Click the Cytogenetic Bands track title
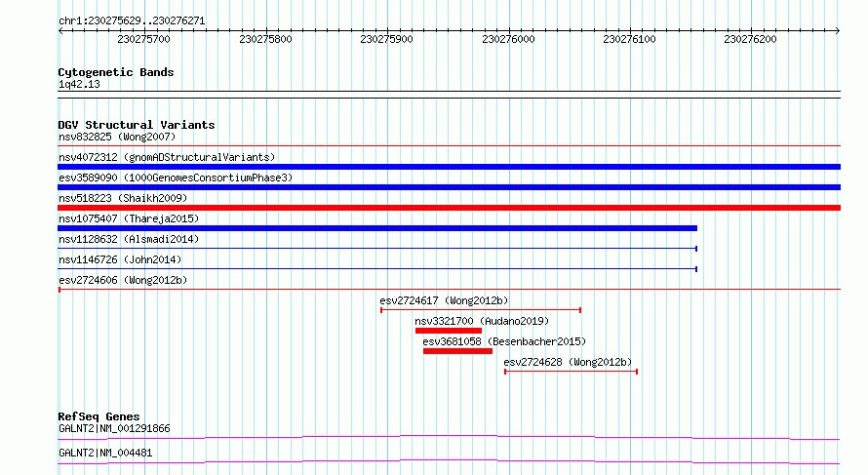 point(116,72)
